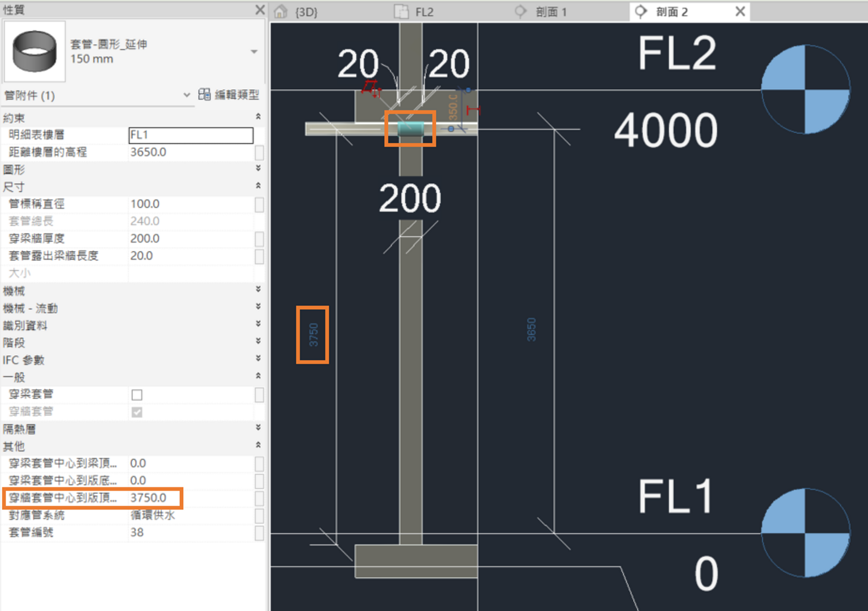Image resolution: width=868 pixels, height=611 pixels.
Task: Open the type selector dropdown for 套管-圓形_延伸
Action: pyautogui.click(x=254, y=52)
